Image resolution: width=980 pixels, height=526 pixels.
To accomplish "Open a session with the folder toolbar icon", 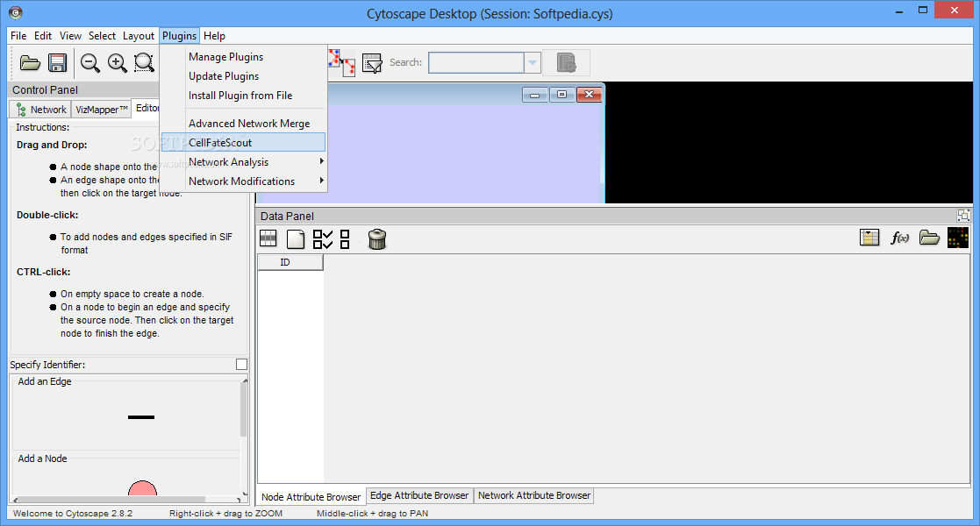I will tap(30, 62).
